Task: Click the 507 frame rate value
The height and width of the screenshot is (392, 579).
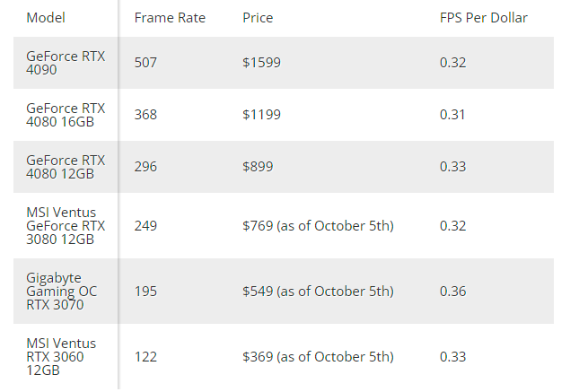Action: click(145, 63)
